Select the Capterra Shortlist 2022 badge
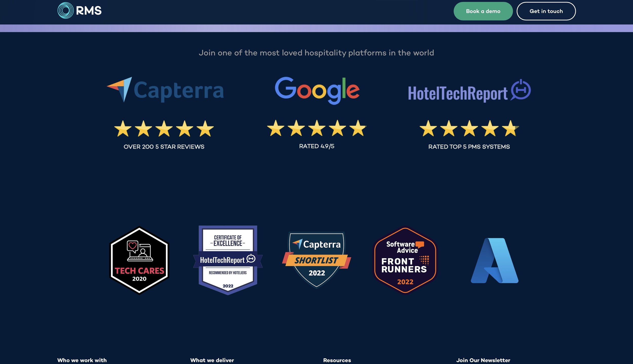Screen dimensions: 633x364 (316, 260)
